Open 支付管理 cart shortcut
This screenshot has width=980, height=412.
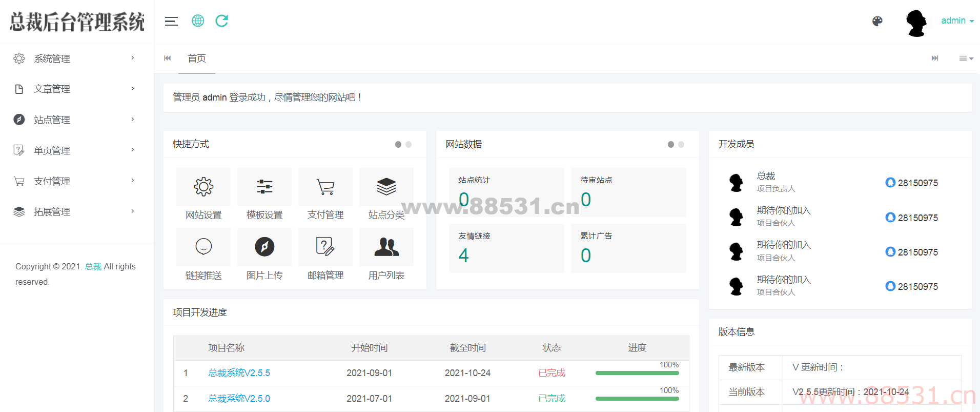pos(325,187)
